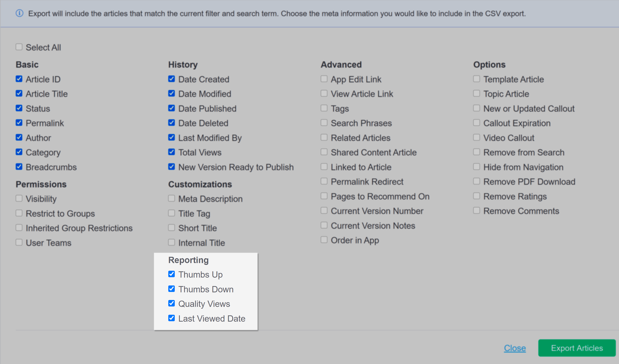Uncheck the Date Deleted checkbox
The image size is (619, 364).
point(172,123)
